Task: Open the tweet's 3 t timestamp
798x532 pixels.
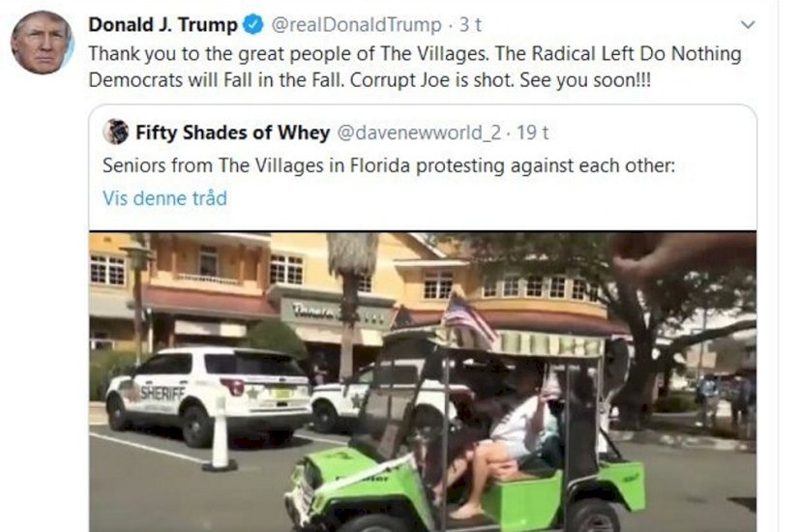Action: [x=470, y=24]
